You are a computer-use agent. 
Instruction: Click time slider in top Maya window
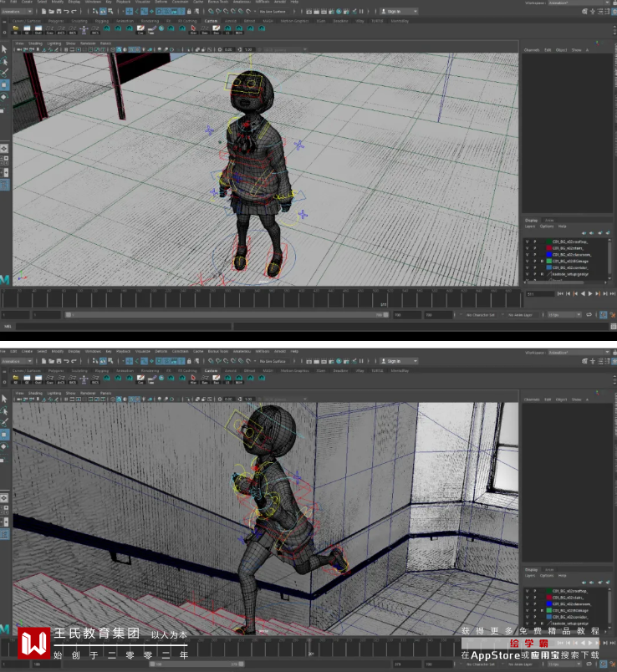tap(262, 298)
